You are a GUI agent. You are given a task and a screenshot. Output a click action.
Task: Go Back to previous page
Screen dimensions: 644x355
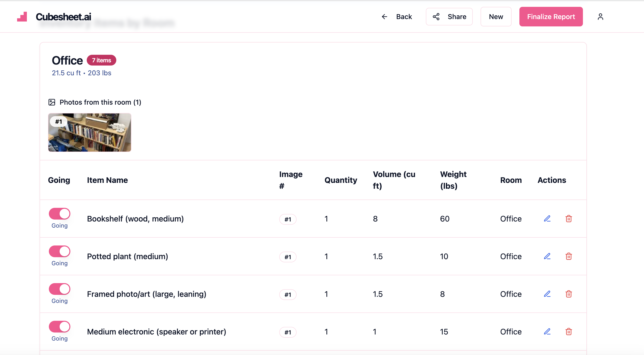[397, 17]
